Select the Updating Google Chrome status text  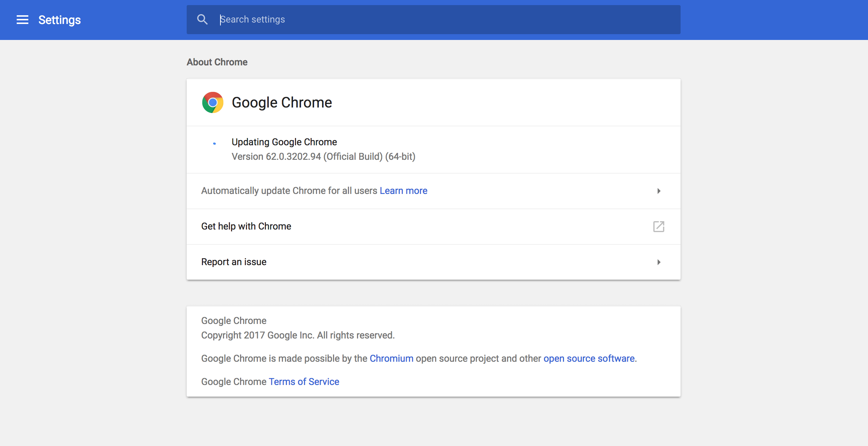click(284, 142)
